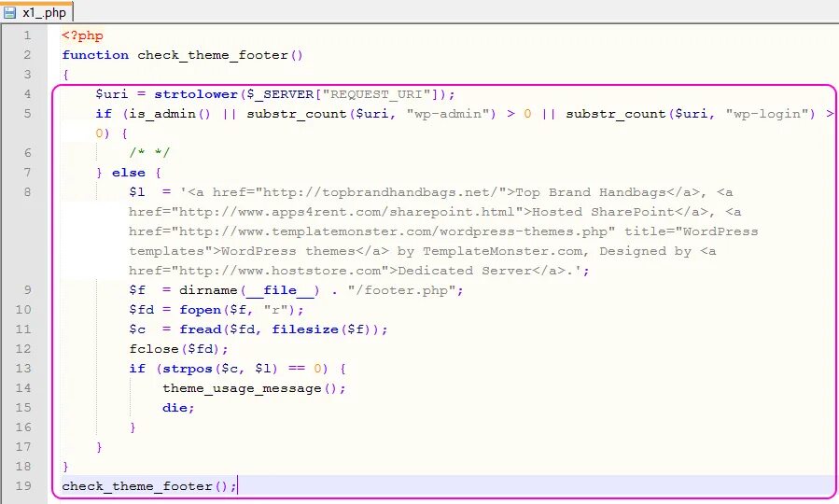Click the 'strpos' function on line 13
The height and width of the screenshot is (504, 839).
(x=188, y=369)
